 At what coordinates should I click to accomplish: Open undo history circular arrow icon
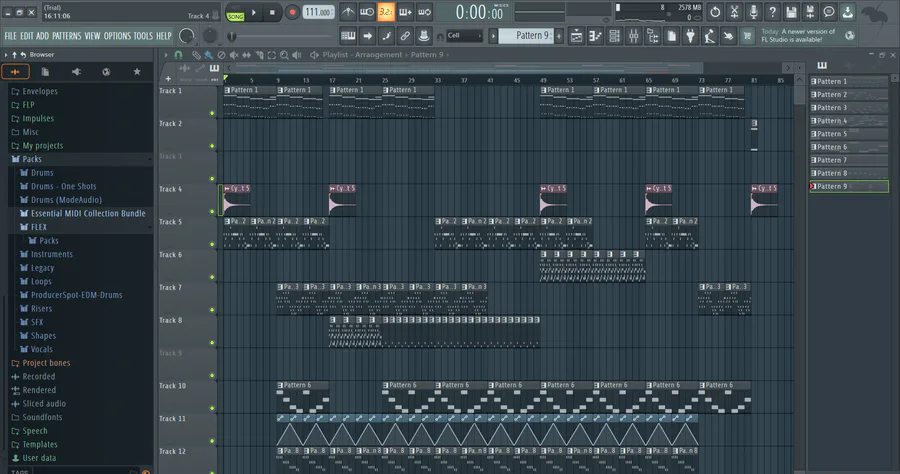pos(715,12)
